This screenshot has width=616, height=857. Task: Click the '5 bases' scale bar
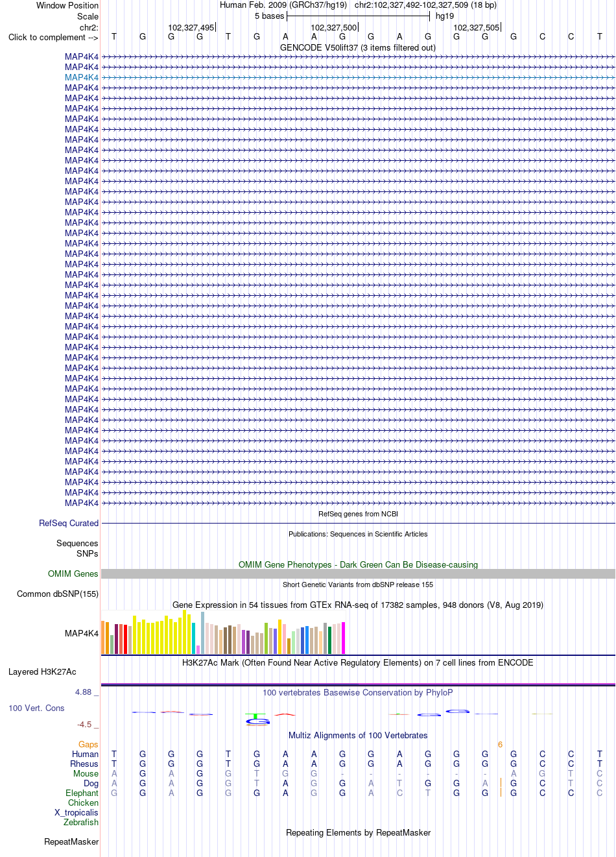[x=358, y=16]
